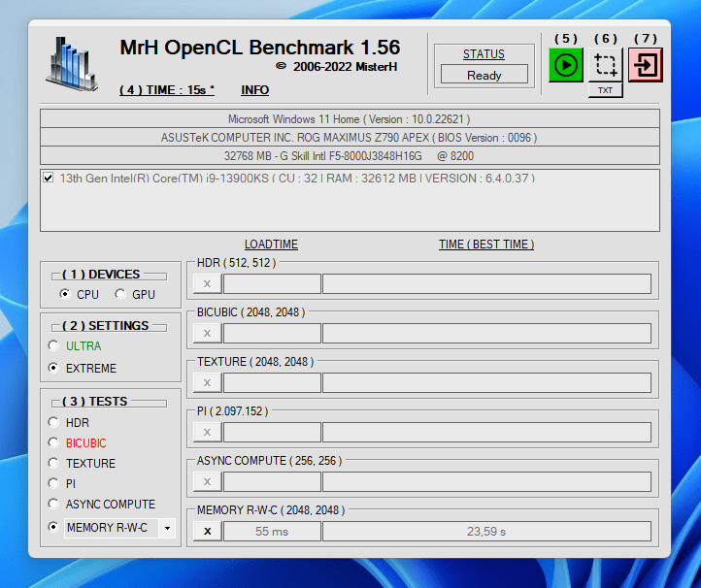Change the benchmark TIME : 15s setting
This screenshot has width=701, height=588.
pyautogui.click(x=167, y=90)
